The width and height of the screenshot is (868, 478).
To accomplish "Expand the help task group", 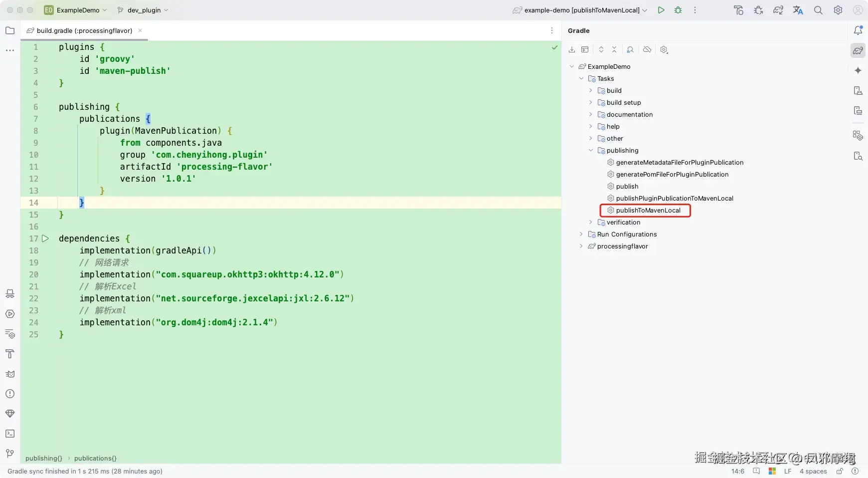I will (591, 126).
